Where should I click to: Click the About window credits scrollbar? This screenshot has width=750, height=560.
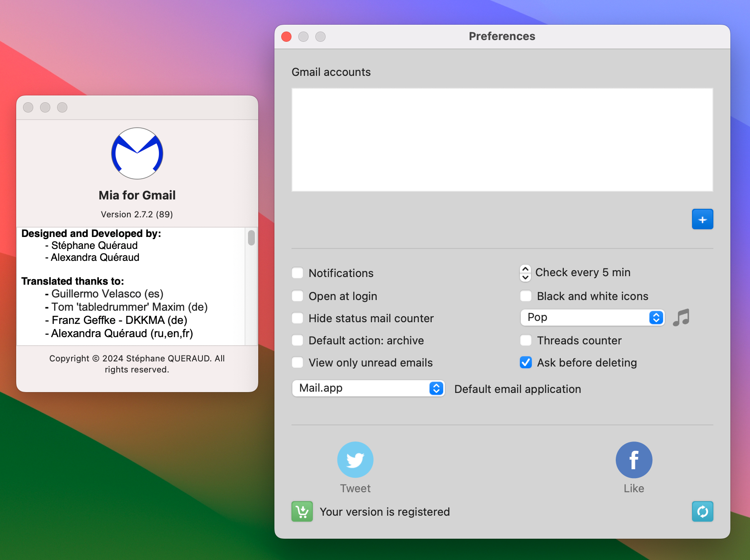click(x=251, y=238)
